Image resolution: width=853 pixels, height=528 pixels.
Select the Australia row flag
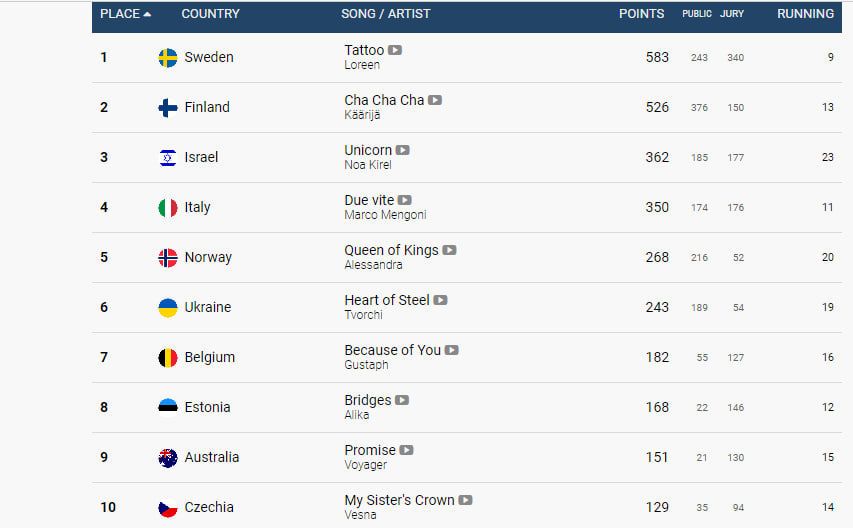point(168,457)
